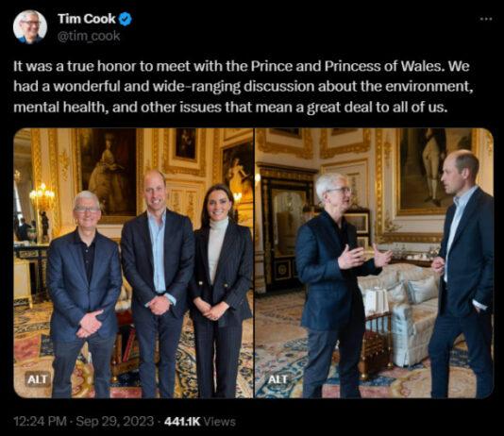
Task: Open the right photo of two men talking
Action: pos(374,263)
